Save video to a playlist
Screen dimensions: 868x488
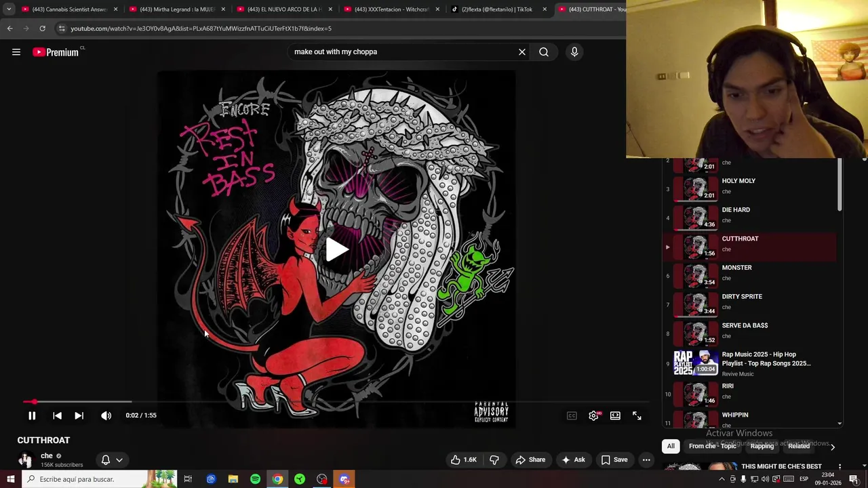[614, 460]
